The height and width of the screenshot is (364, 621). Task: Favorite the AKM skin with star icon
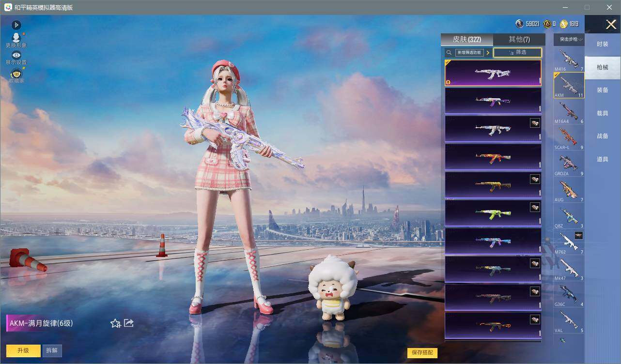pyautogui.click(x=115, y=323)
